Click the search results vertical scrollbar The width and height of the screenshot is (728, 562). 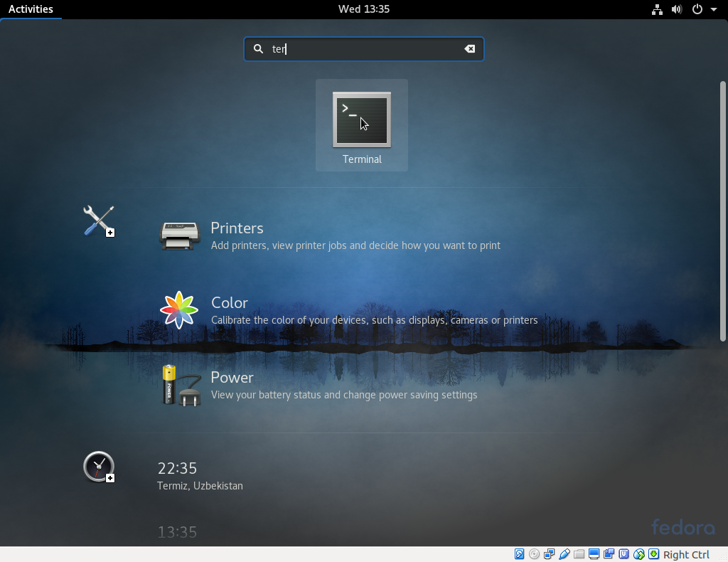point(722,211)
